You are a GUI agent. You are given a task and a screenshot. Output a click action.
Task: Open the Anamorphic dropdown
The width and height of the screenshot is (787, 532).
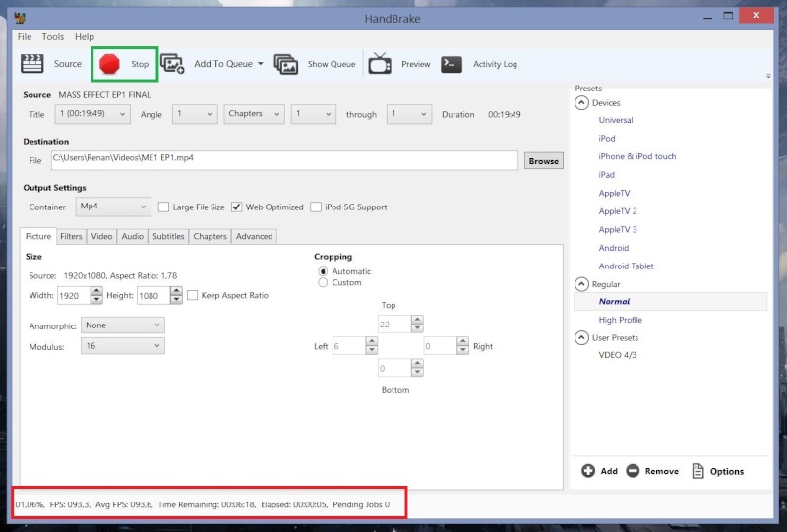point(122,325)
